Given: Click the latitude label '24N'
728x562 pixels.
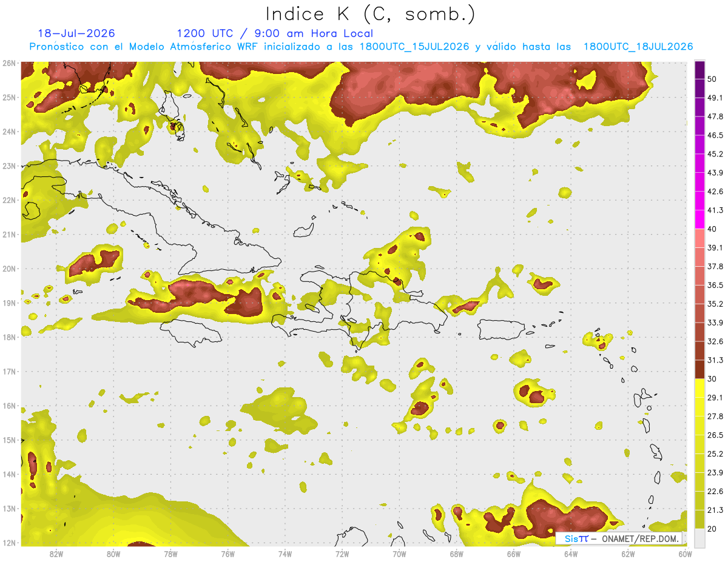Looking at the screenshot, I should point(8,132).
